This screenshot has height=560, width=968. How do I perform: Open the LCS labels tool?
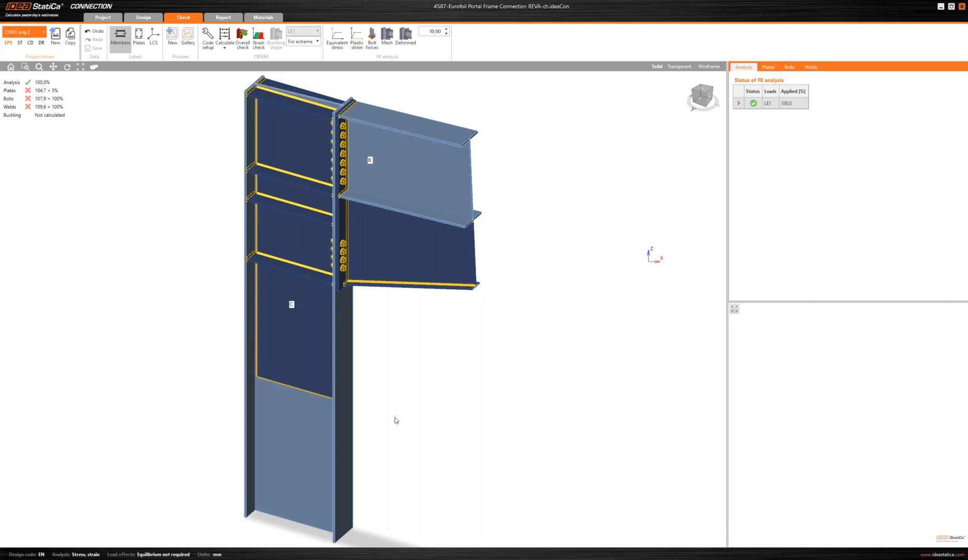(x=153, y=36)
